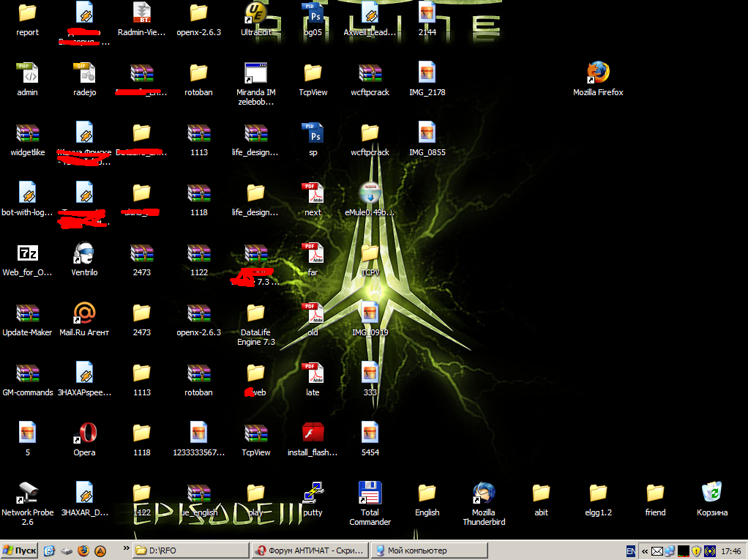Click the system clock showing 17:46

click(730, 550)
